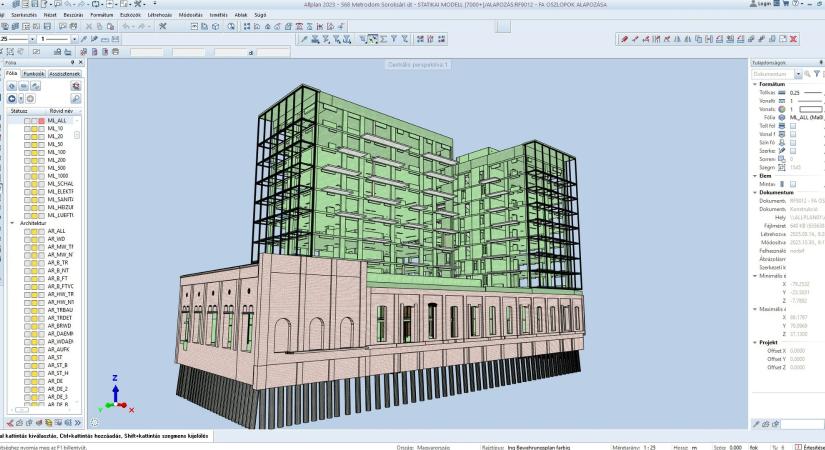Click the filter funnel icon in Tulajdonságok panel
This screenshot has width=825, height=450.
[817, 74]
